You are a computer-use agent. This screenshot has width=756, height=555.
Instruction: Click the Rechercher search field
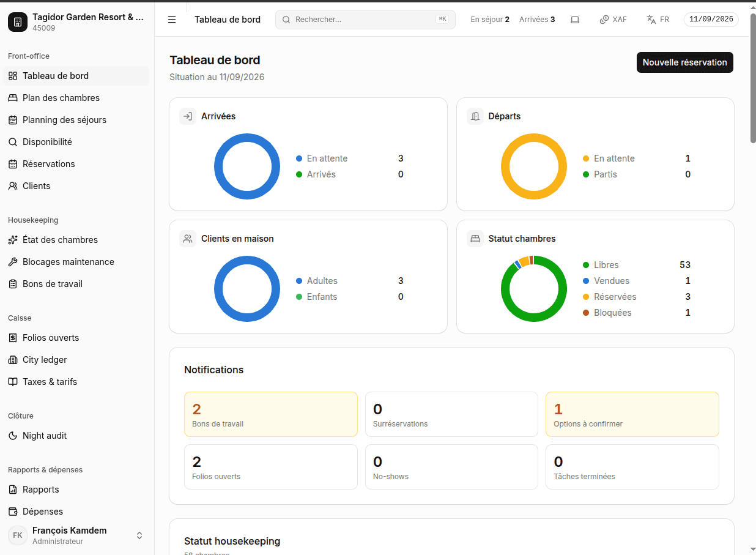[365, 20]
